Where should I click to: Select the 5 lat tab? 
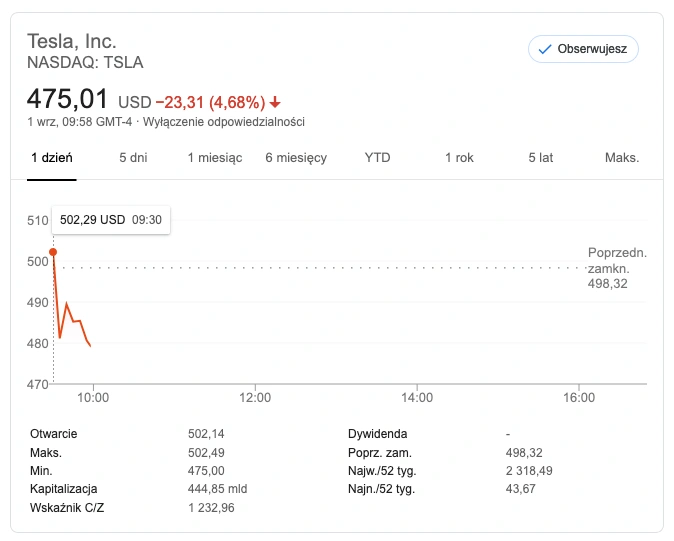(x=541, y=158)
